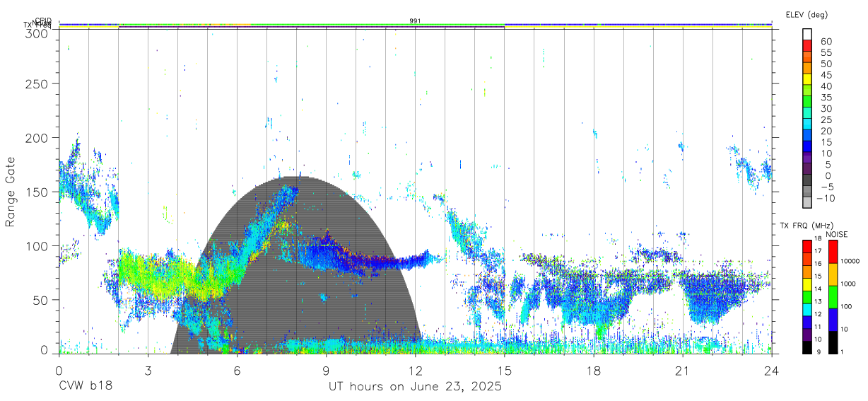868x401 pixels.
Task: Click the 150 tick on Range Gate axis
Action: (x=37, y=192)
